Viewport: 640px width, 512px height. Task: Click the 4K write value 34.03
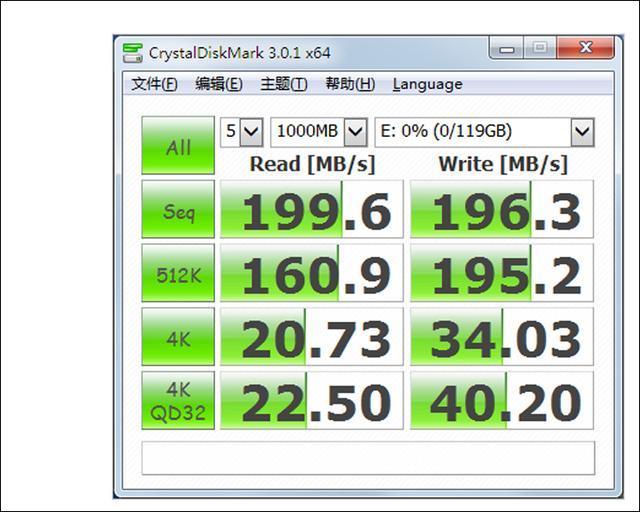[x=502, y=336]
